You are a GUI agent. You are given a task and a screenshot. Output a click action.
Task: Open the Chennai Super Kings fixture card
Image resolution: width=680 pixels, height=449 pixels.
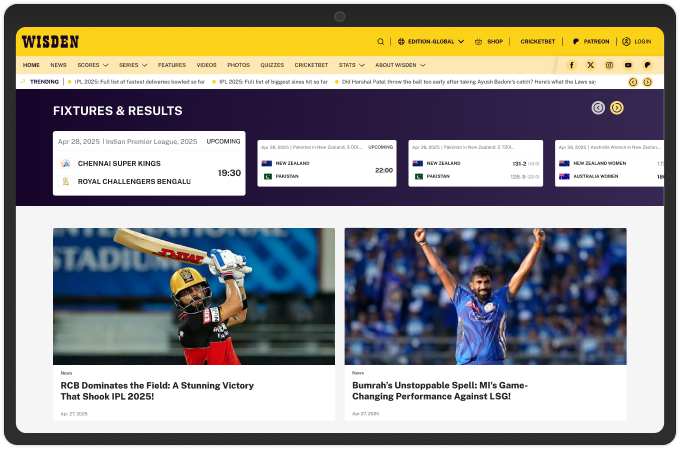pyautogui.click(x=149, y=163)
